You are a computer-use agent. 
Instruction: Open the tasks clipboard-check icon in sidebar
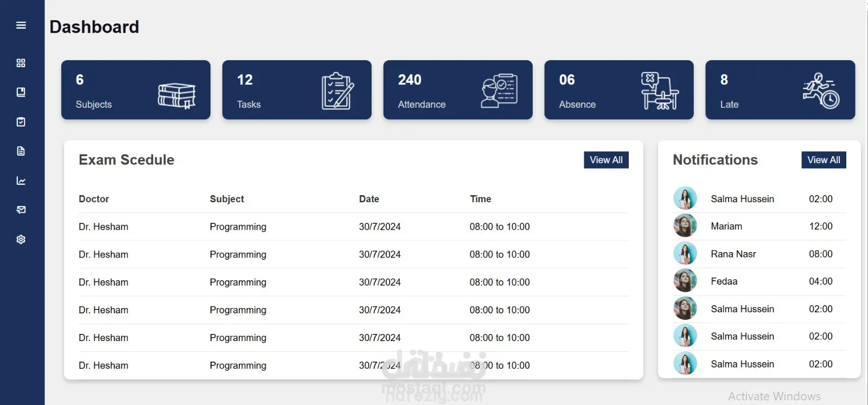click(21, 121)
